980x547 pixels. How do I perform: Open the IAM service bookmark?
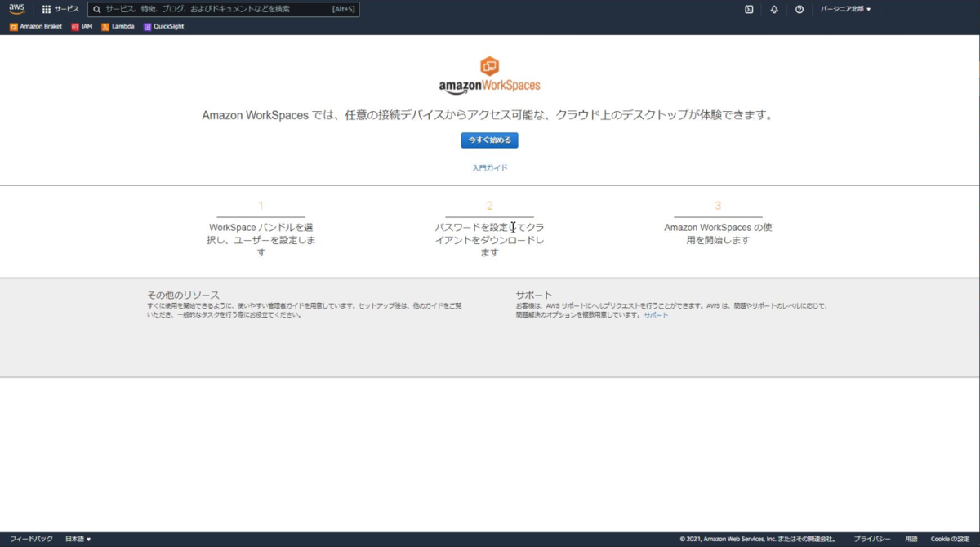[82, 26]
